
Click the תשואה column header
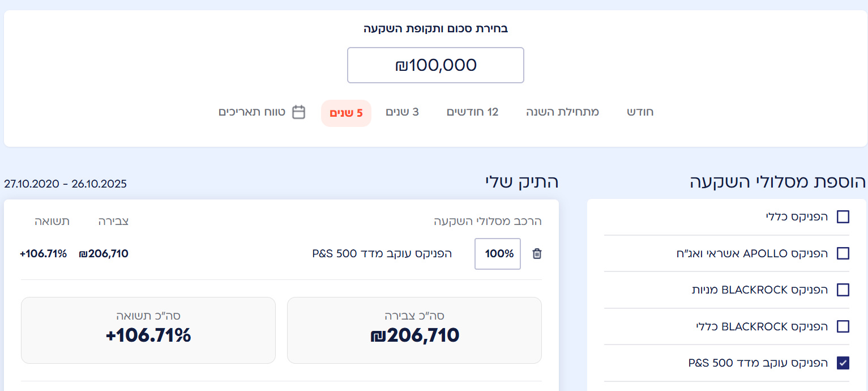[52, 222]
